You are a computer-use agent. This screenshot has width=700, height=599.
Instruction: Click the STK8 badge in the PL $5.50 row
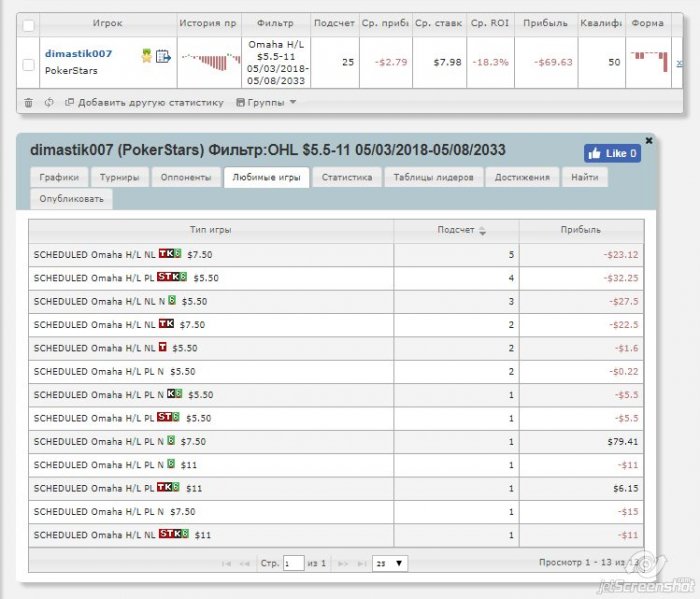[172, 277]
